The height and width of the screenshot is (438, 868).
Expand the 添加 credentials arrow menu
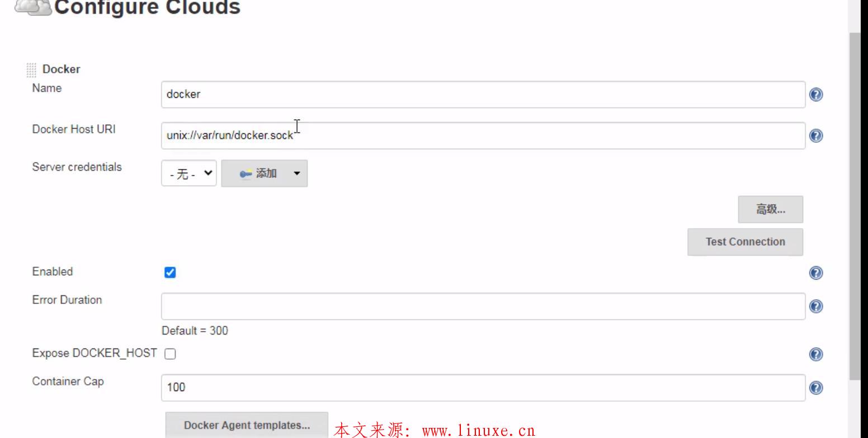tap(296, 173)
